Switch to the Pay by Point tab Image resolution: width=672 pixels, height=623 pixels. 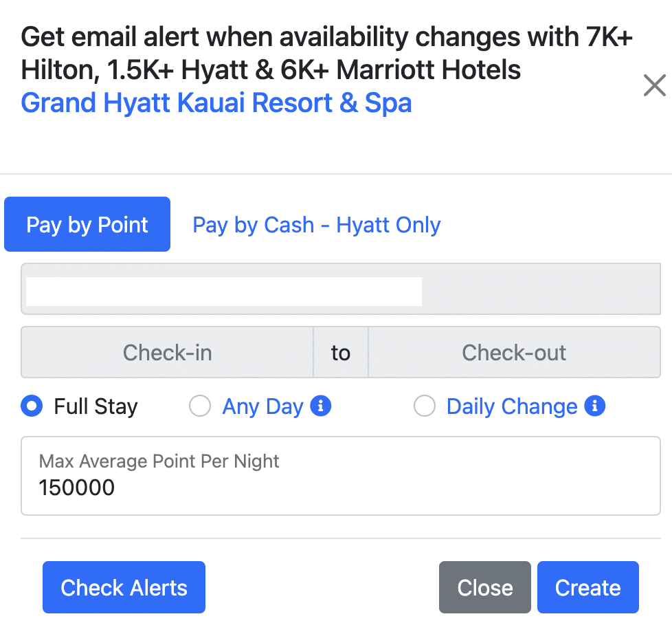coord(87,225)
